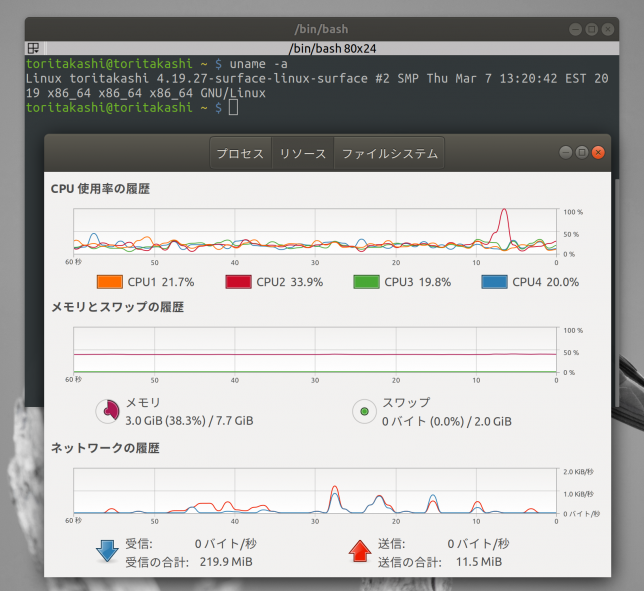Open the green CPU3 color swatch

click(x=366, y=282)
